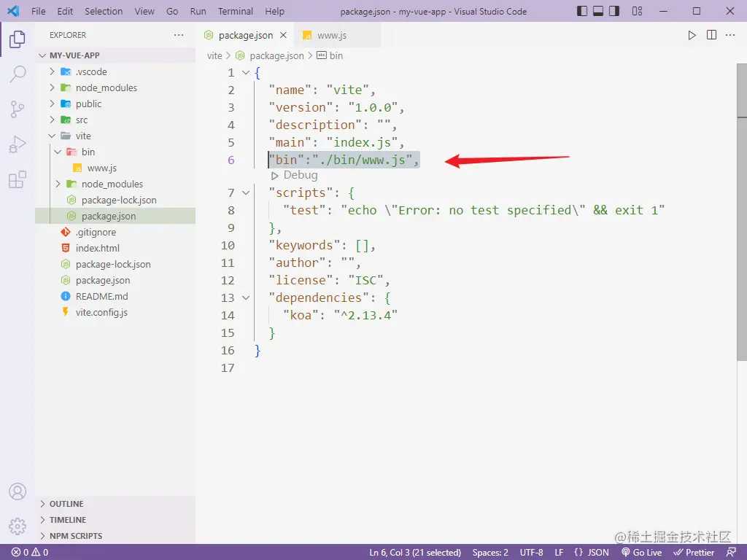747x560 pixels.
Task: Click the Run play icon in editor toolbar
Action: pyautogui.click(x=692, y=35)
